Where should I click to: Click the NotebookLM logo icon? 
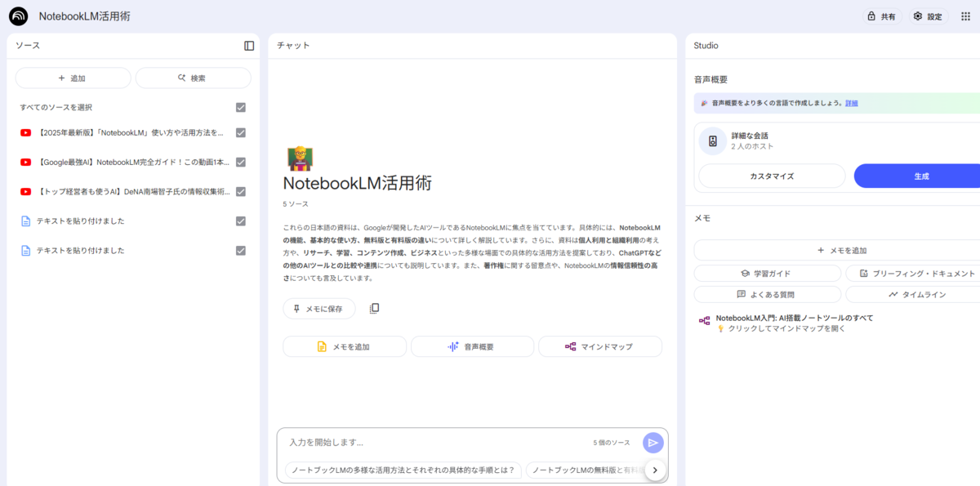18,16
